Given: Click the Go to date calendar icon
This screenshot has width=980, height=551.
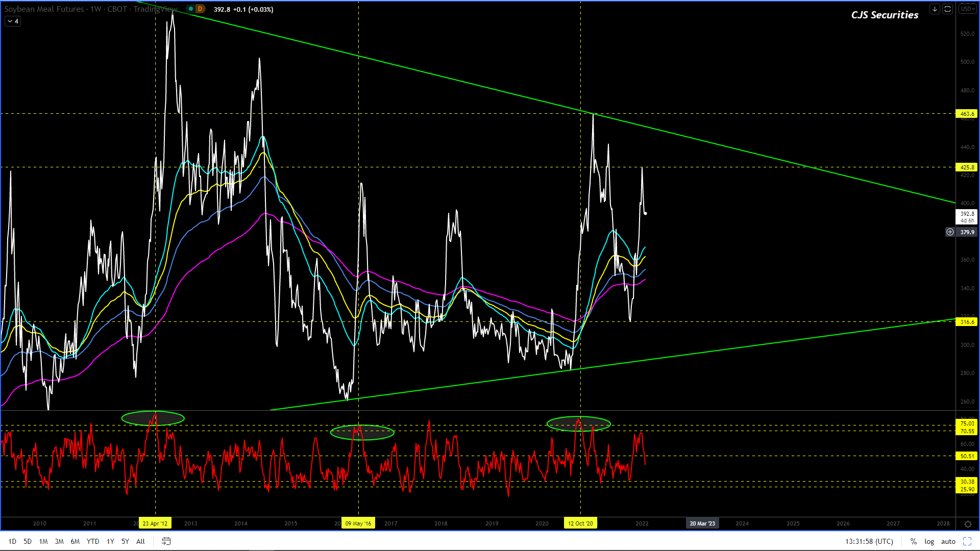Looking at the screenshot, I should click(x=166, y=541).
